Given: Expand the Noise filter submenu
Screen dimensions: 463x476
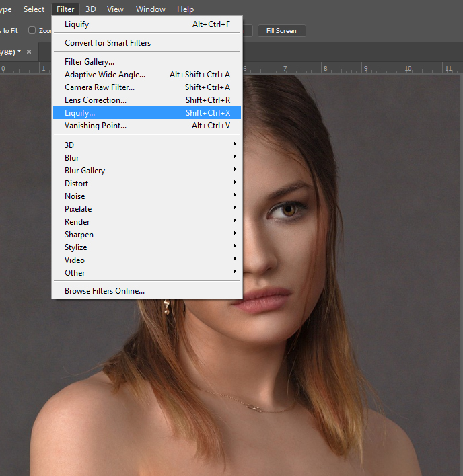Looking at the screenshot, I should (x=75, y=196).
